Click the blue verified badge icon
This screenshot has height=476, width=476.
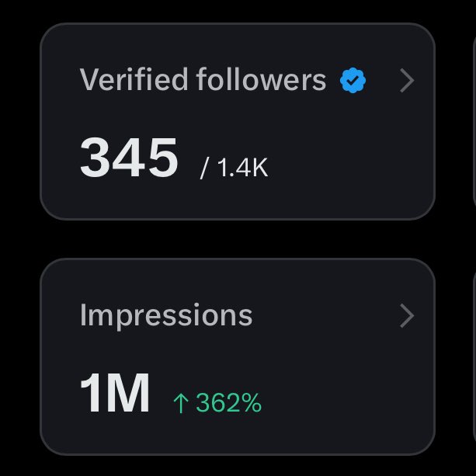353,81
